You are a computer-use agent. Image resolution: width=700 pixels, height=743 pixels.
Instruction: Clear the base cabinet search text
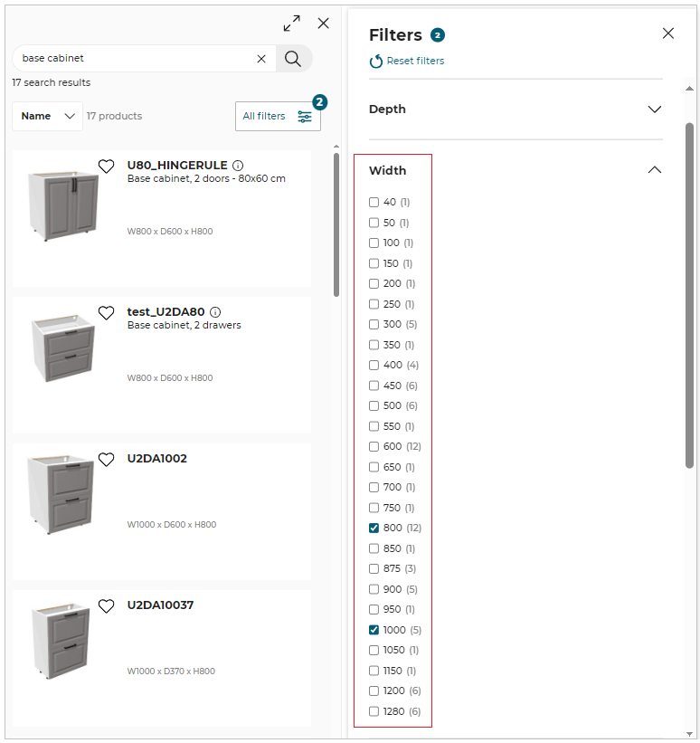click(x=261, y=59)
